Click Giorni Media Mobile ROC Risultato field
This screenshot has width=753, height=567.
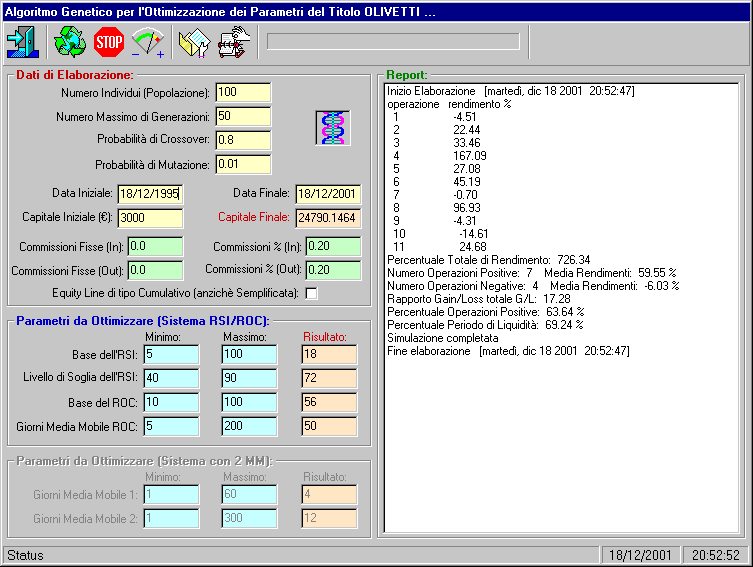tap(329, 426)
